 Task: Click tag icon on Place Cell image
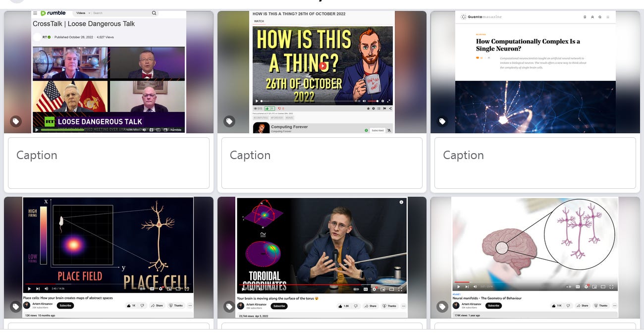click(x=16, y=307)
